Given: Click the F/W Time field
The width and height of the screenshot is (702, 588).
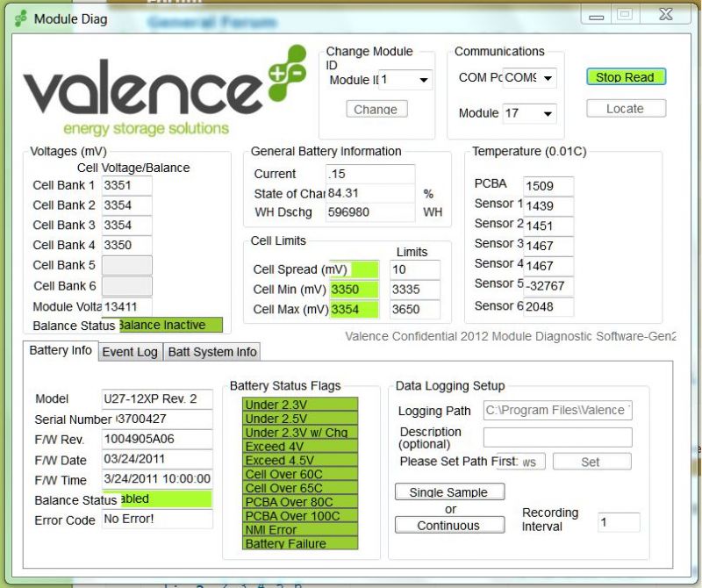Looking at the screenshot, I should point(157,479).
